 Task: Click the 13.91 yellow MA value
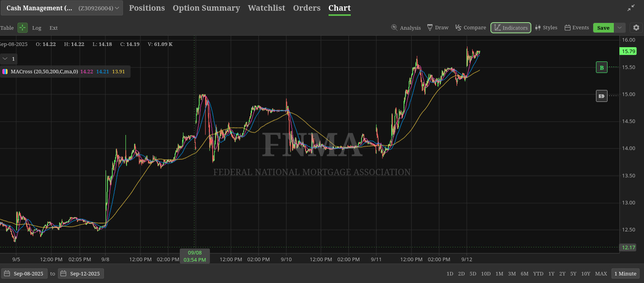coord(118,72)
